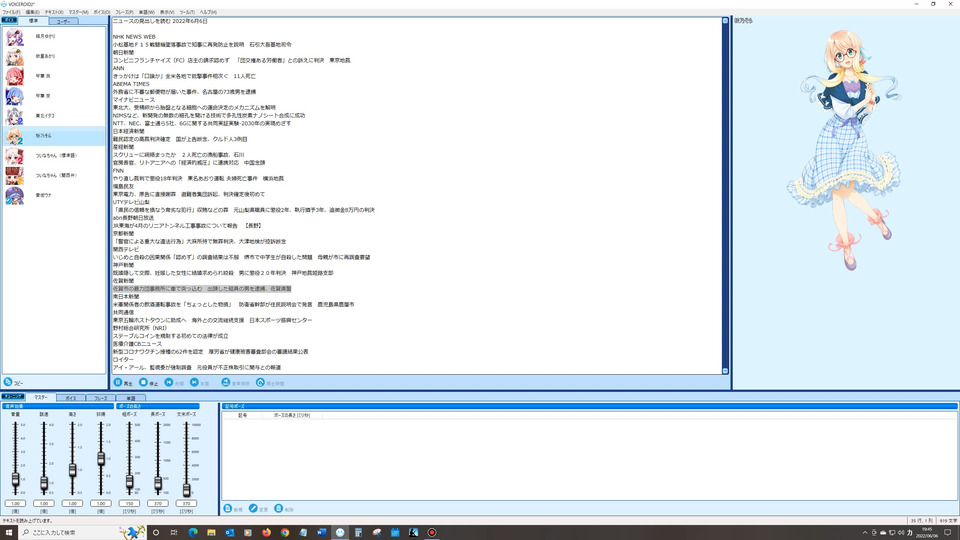Click the ポーズの長さ [ミリ秒] column header
The width and height of the screenshot is (960, 540).
pyautogui.click(x=292, y=415)
